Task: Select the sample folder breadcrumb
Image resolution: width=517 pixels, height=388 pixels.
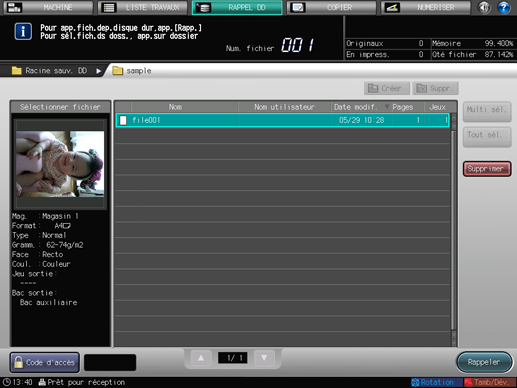Action: pyautogui.click(x=132, y=71)
